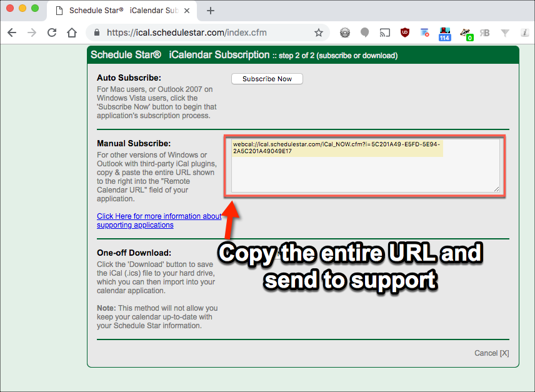Viewport: 535px width, 392px height.
Task: Click the browser back arrow
Action: click(12, 33)
